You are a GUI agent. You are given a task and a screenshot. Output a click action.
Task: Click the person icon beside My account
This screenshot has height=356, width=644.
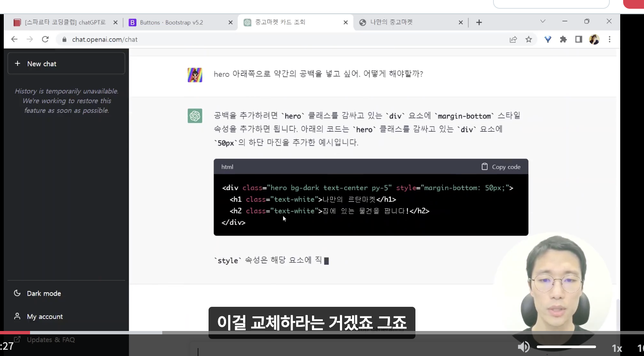[17, 316]
